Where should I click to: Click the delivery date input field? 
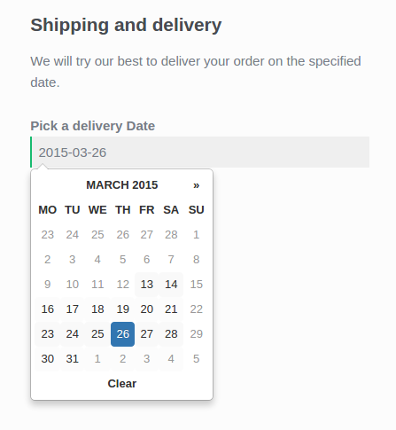tap(200, 152)
